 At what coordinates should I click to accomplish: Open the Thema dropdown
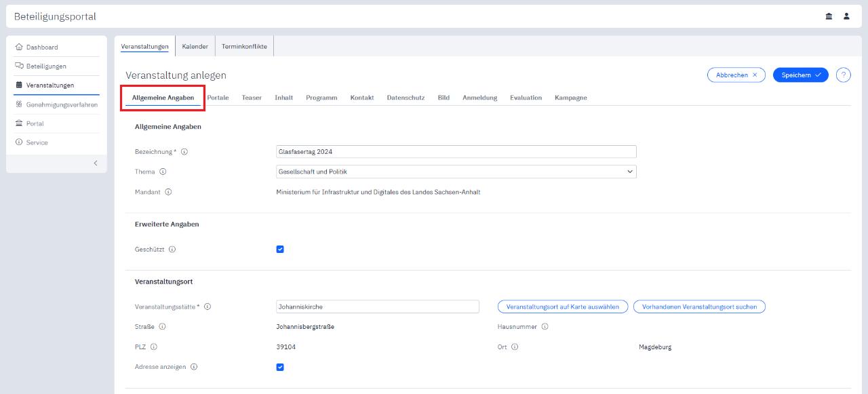point(456,172)
